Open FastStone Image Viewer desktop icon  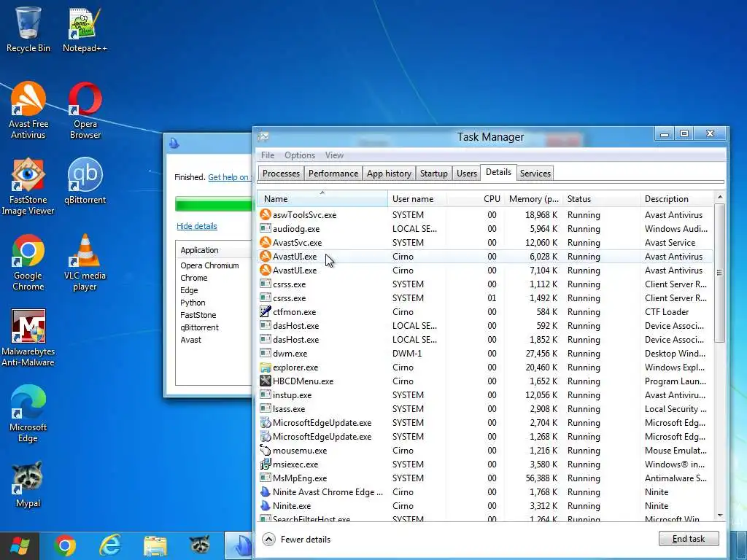(28, 186)
